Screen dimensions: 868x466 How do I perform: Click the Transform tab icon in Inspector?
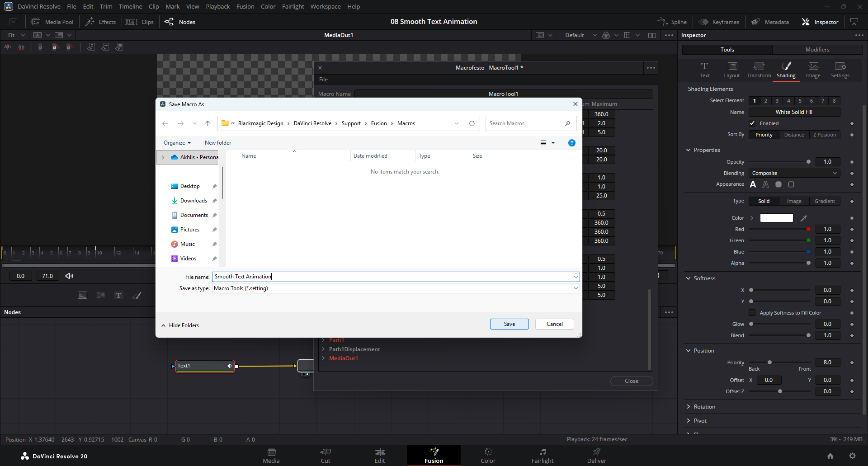pos(759,70)
